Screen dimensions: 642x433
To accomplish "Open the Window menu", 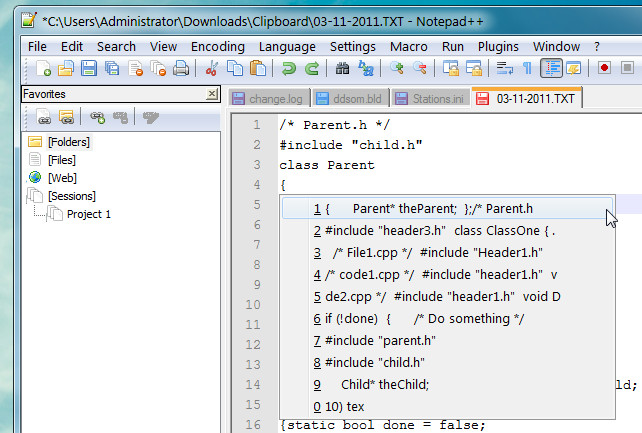I will click(556, 47).
